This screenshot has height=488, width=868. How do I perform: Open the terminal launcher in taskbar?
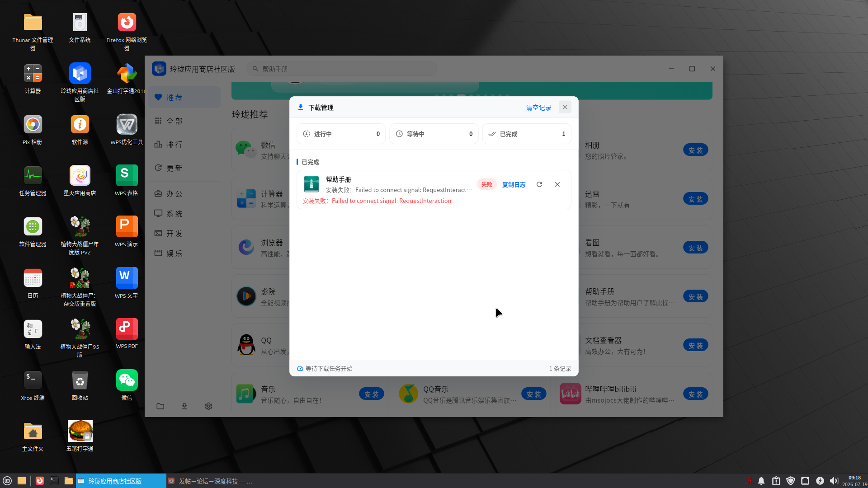pos(54,481)
